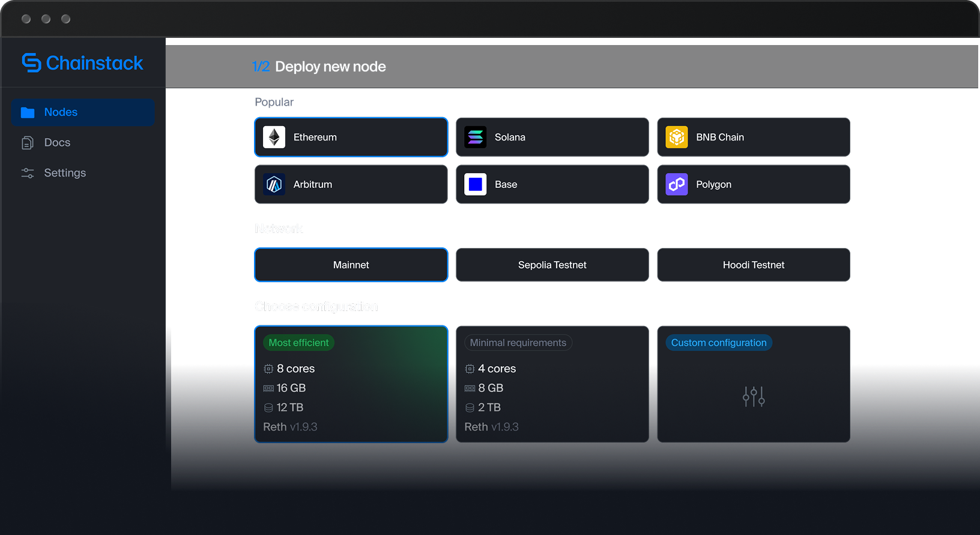Click "Reth v1.9.3" in Most efficient card
This screenshot has width=980, height=535.
point(290,427)
